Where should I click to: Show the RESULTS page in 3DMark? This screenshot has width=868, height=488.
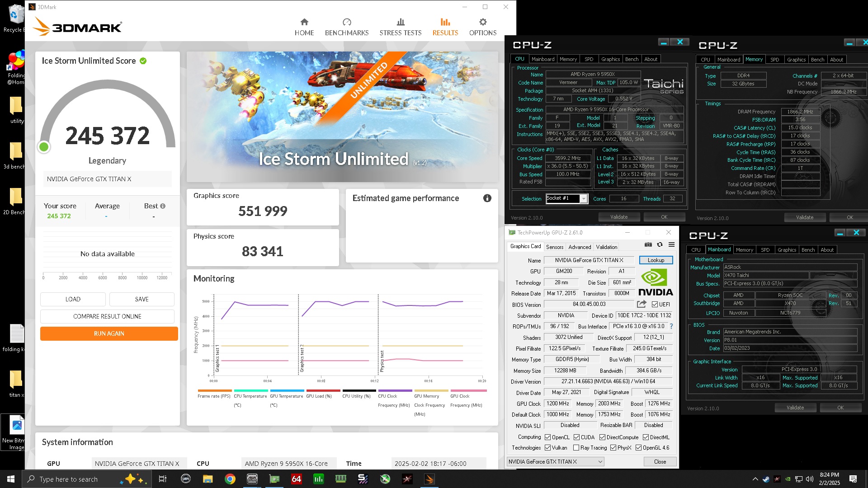tap(445, 27)
